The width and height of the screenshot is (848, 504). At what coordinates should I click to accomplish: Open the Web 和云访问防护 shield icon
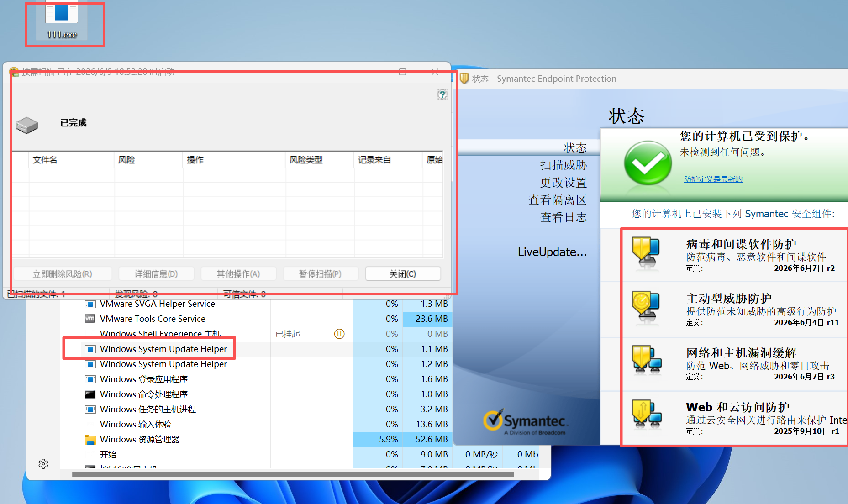[647, 415]
